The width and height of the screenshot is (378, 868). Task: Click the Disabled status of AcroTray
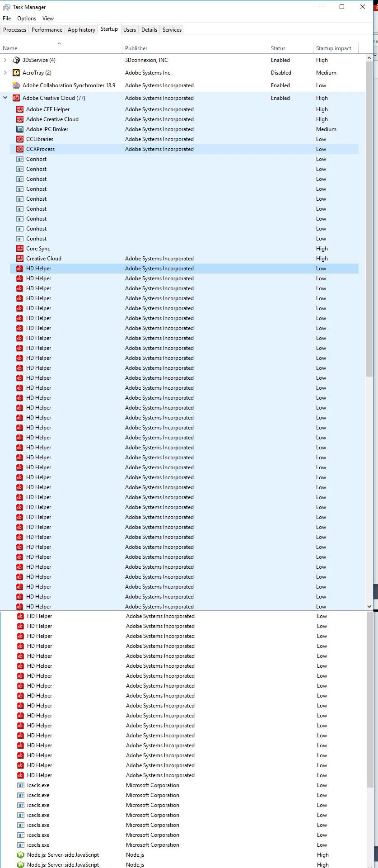coord(281,73)
